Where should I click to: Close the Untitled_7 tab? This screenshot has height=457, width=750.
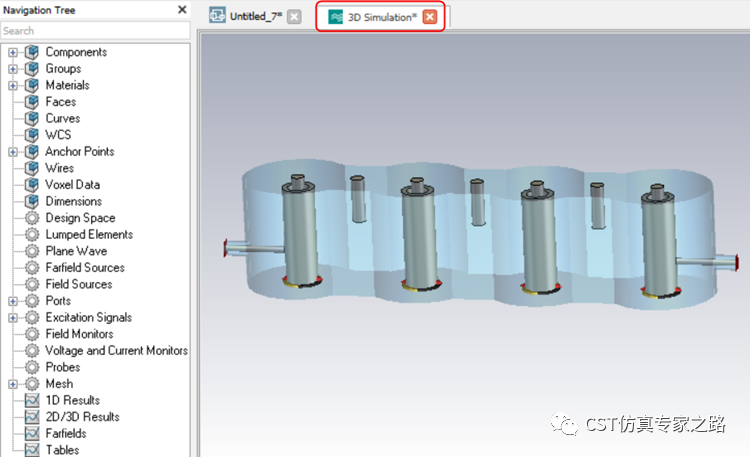[295, 17]
